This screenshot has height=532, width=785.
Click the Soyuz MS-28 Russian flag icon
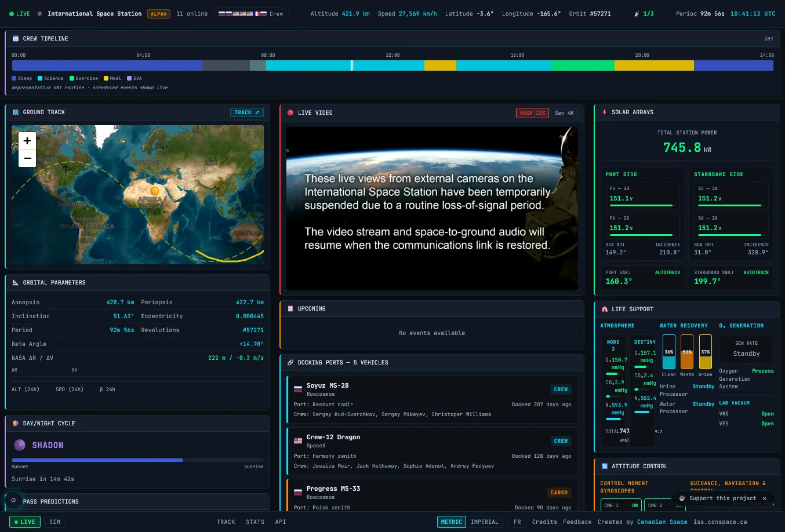[298, 389]
